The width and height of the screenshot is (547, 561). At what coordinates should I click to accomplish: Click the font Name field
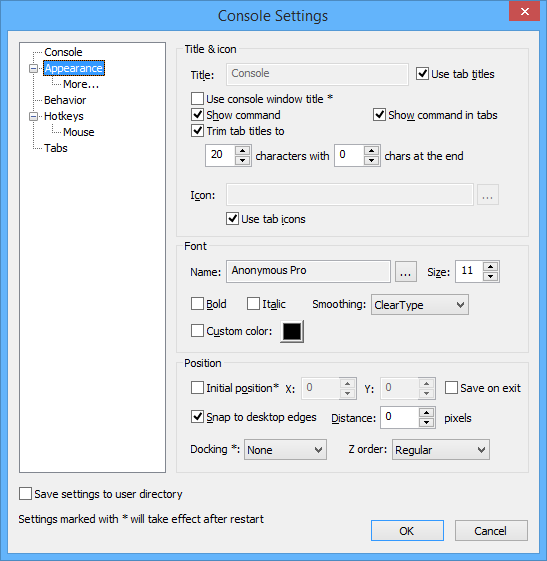(x=308, y=272)
